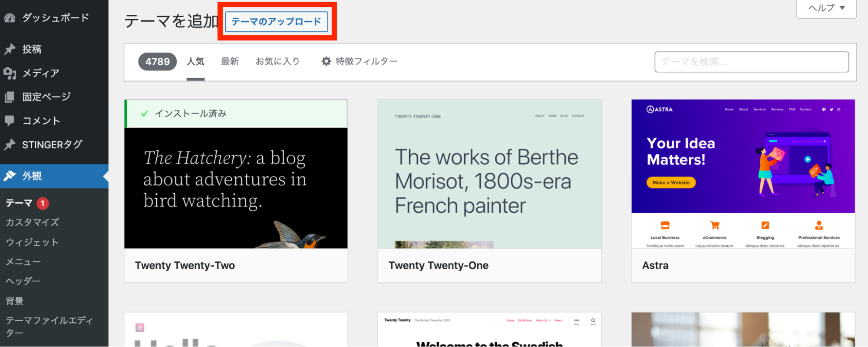Click the gear icon of 特徴フィルター
The height and width of the screenshot is (347, 868).
point(326,61)
